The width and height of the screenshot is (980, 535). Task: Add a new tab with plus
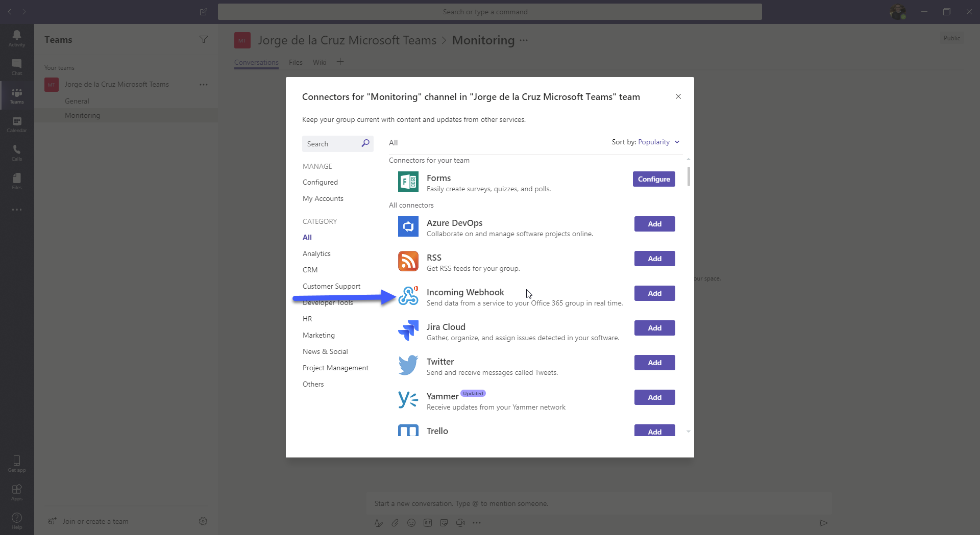[340, 62]
